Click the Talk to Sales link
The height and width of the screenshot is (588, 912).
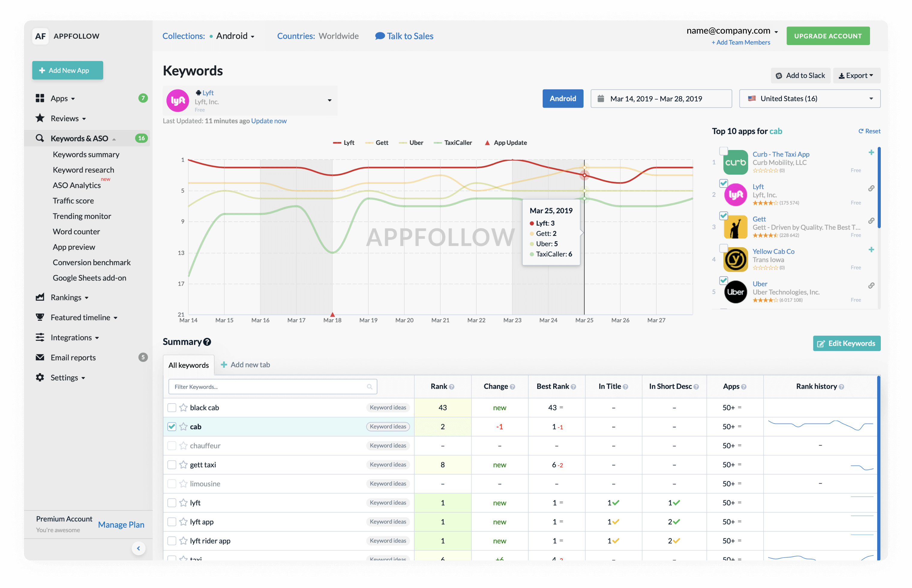coord(404,36)
